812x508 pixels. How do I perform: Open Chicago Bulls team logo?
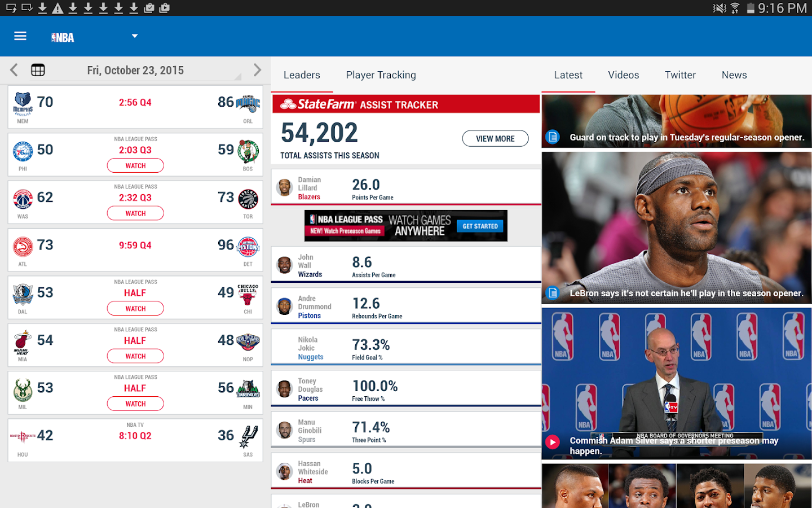coord(248,295)
